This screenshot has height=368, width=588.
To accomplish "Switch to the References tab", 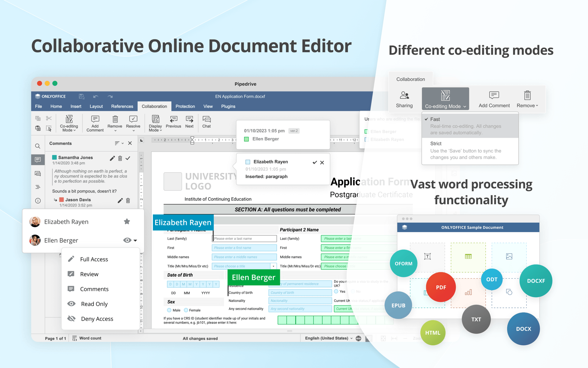I will [122, 106].
